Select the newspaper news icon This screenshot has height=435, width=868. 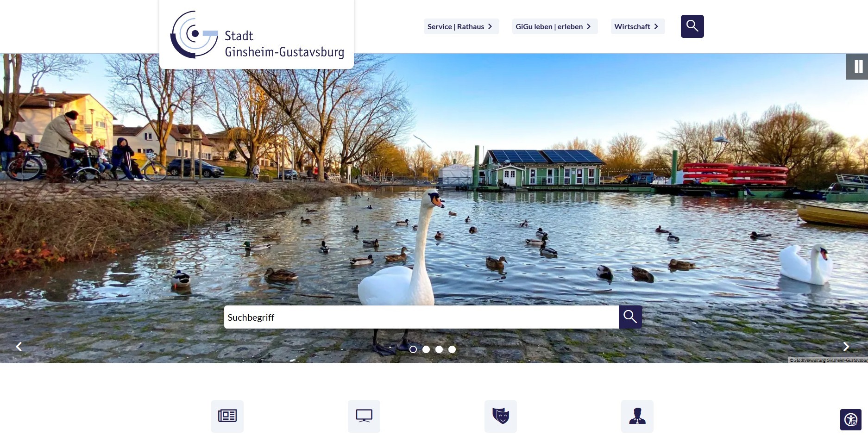227,416
